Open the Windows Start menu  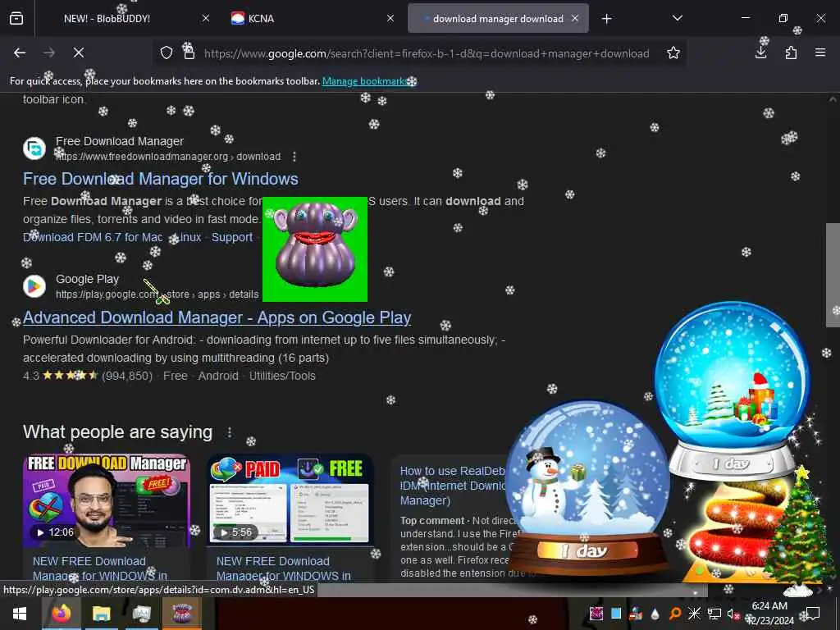pos(20,614)
